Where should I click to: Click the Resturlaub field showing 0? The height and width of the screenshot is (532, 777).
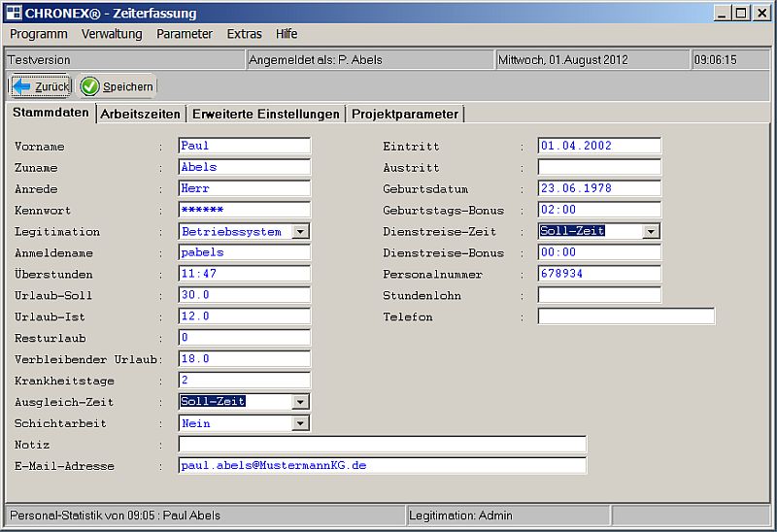[x=245, y=337]
